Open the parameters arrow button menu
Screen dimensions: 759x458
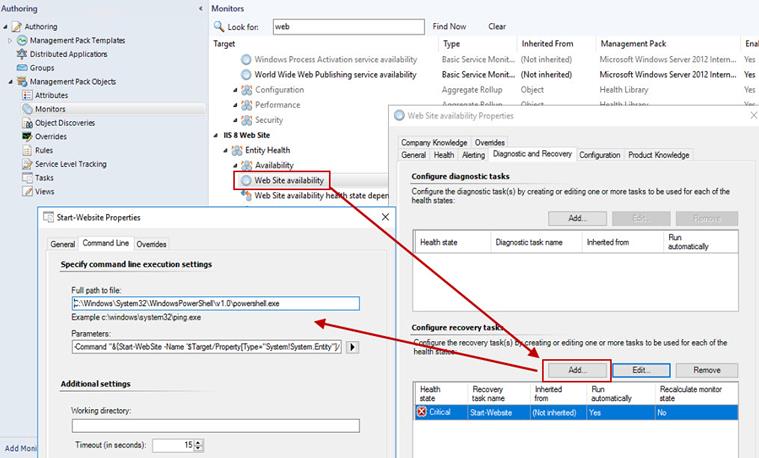(352, 347)
